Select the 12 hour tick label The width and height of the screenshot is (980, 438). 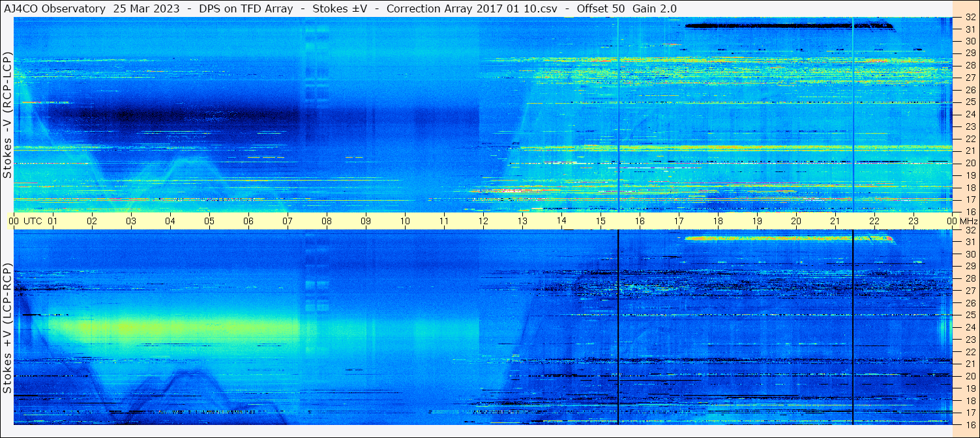[x=483, y=221]
